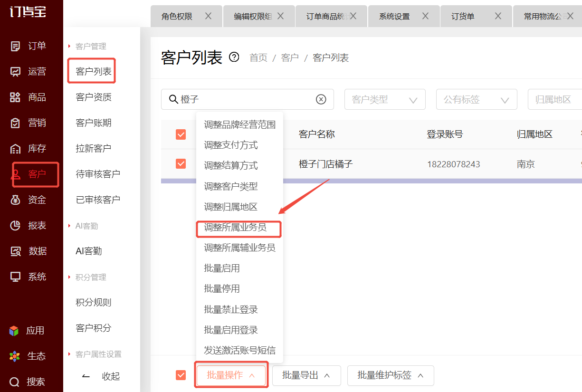Select 批量禁止登录 menu entry
This screenshot has height=392, width=582.
click(239, 309)
